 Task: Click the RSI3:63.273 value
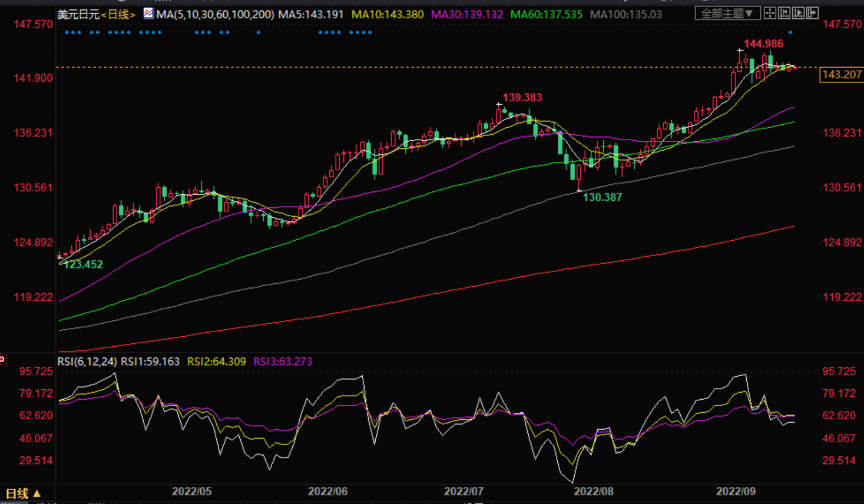click(283, 362)
